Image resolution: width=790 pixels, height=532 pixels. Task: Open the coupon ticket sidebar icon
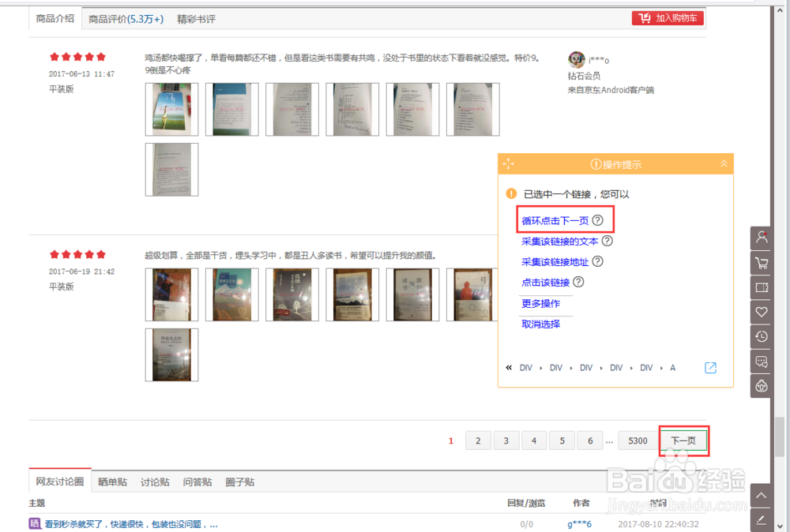762,287
